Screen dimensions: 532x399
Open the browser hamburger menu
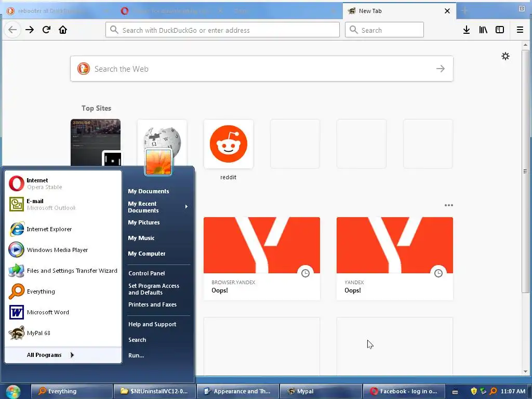click(520, 30)
